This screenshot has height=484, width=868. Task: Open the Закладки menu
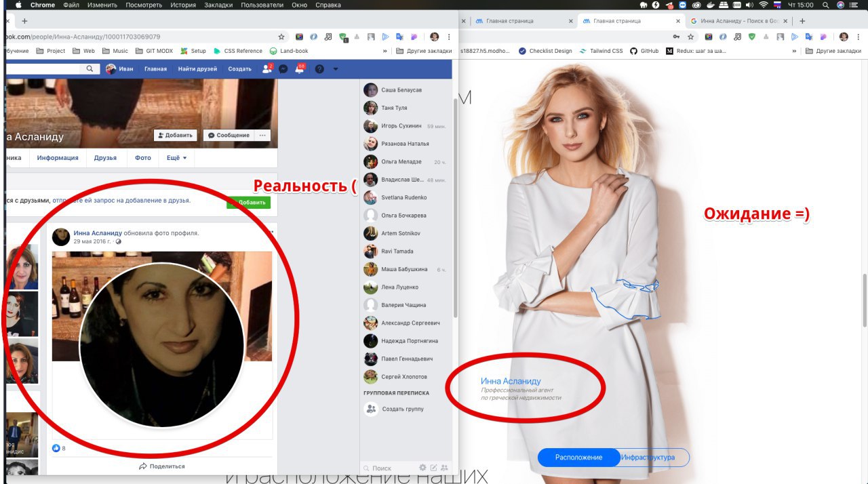pos(218,5)
